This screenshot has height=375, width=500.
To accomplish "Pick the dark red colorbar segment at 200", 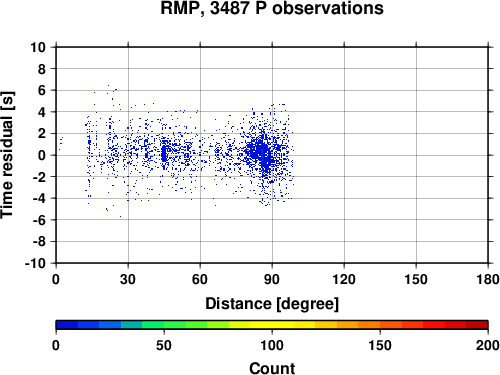I will tap(477, 325).
